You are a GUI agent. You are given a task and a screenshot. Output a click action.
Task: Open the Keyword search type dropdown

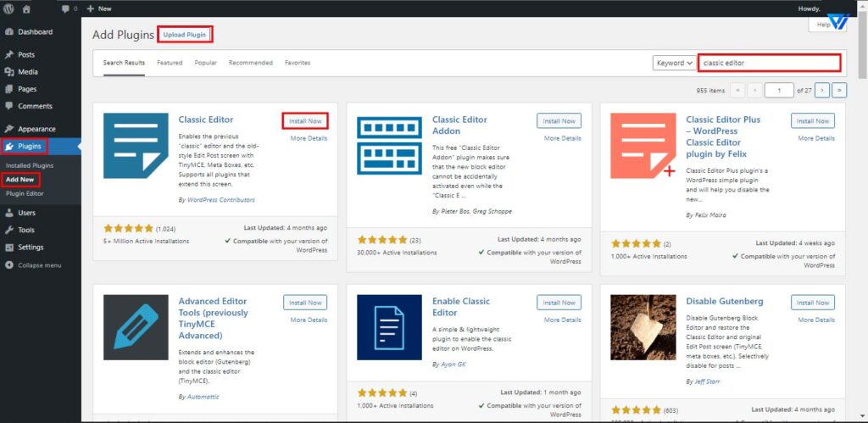coord(674,63)
